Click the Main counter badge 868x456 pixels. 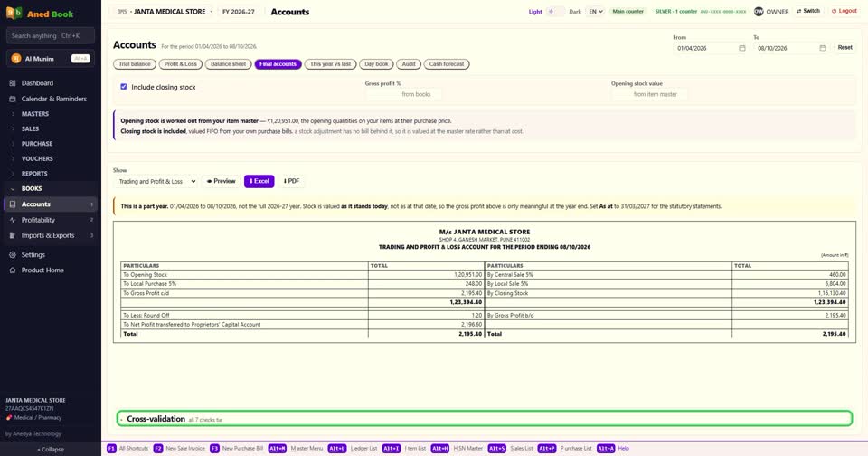(x=627, y=11)
